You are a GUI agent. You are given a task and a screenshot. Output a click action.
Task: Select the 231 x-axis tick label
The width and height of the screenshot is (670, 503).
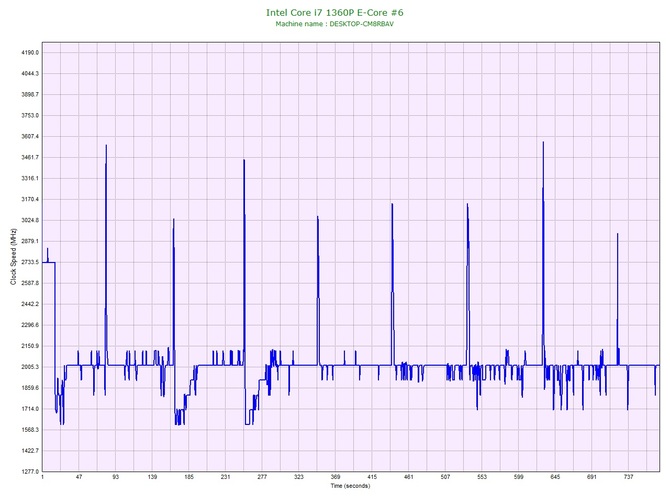click(226, 477)
